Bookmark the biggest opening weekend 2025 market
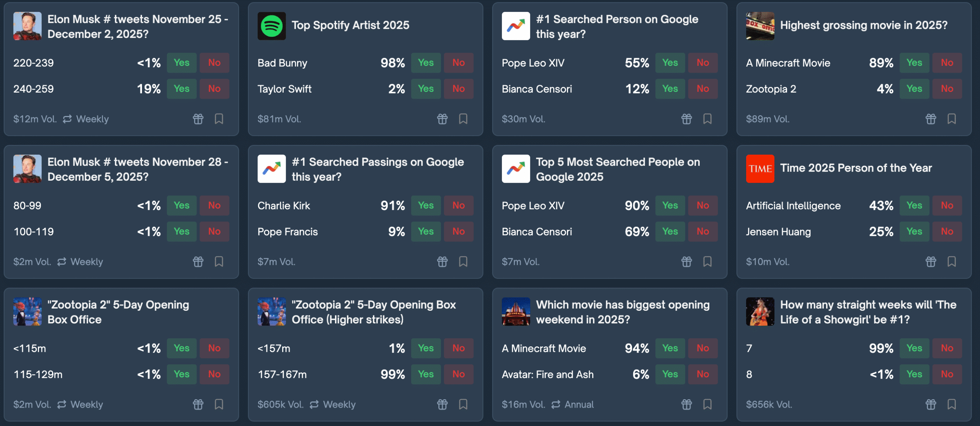The image size is (980, 426). [x=707, y=405]
